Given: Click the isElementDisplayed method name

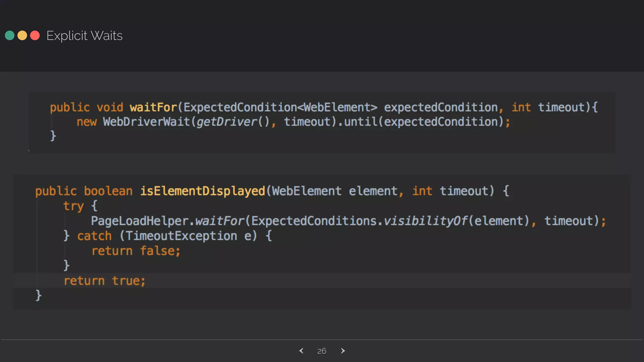Looking at the screenshot, I should (202, 191).
